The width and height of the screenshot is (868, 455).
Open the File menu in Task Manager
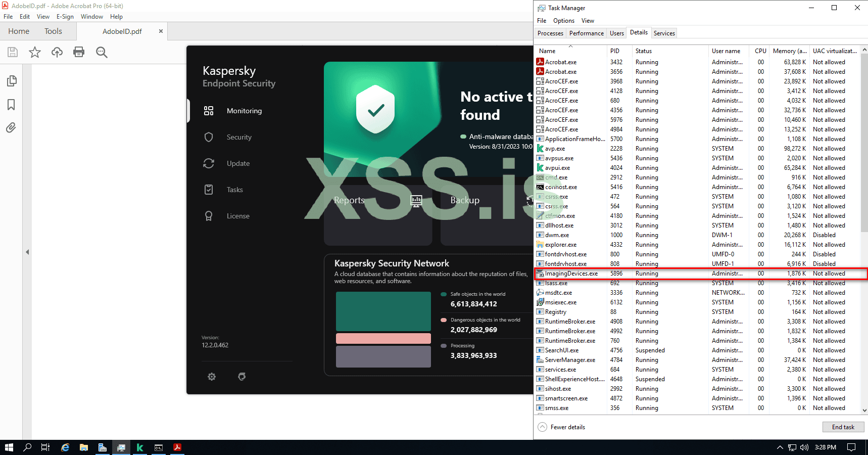(542, 21)
